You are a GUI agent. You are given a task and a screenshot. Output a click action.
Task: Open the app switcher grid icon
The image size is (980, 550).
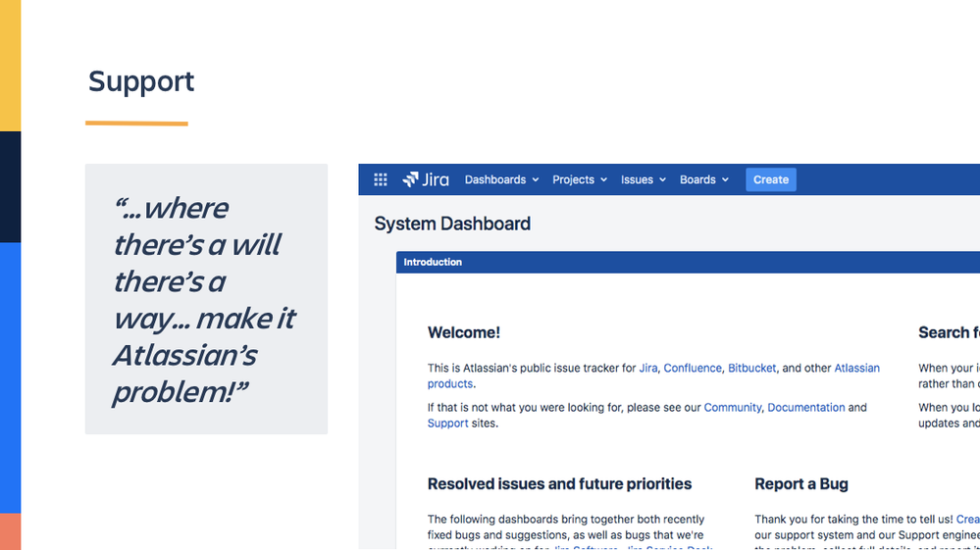(x=380, y=179)
